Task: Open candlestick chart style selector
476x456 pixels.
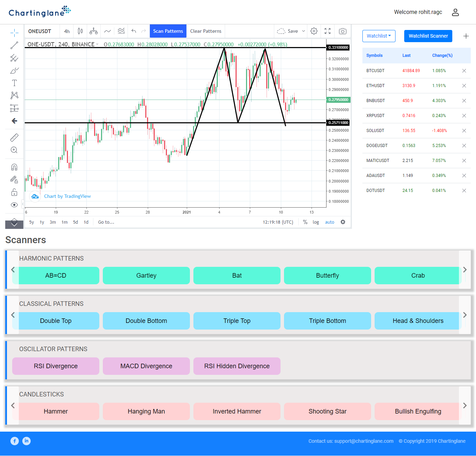Action: 80,31
